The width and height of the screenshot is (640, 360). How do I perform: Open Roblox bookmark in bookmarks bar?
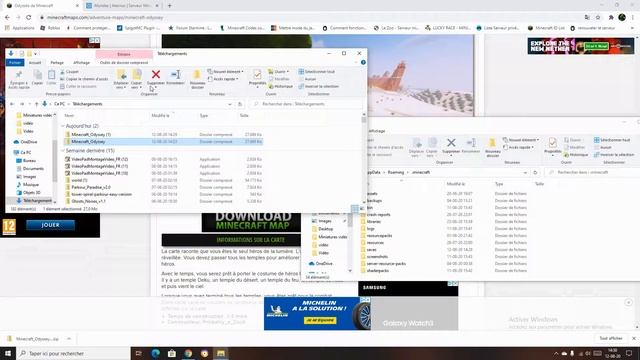click(x=50, y=28)
